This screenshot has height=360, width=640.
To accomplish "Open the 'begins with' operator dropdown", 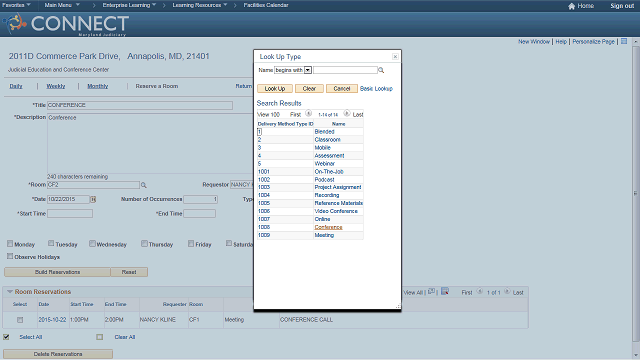I will click(308, 70).
